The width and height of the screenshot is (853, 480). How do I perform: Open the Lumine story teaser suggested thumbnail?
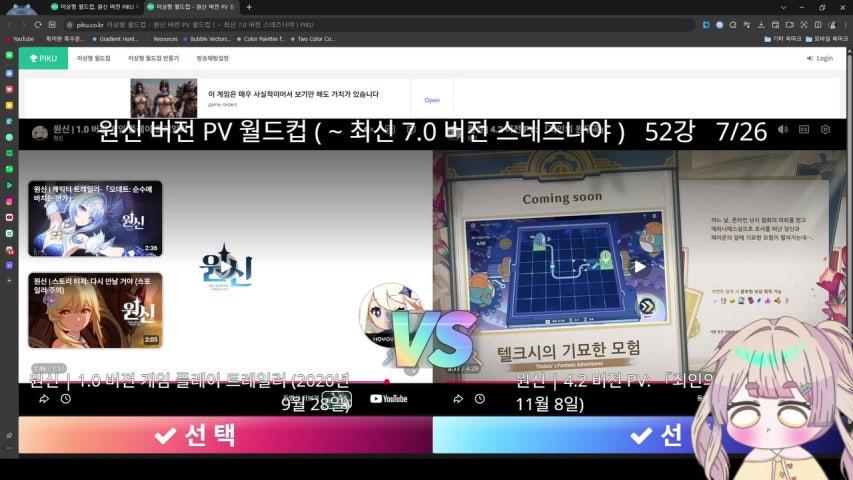point(95,310)
